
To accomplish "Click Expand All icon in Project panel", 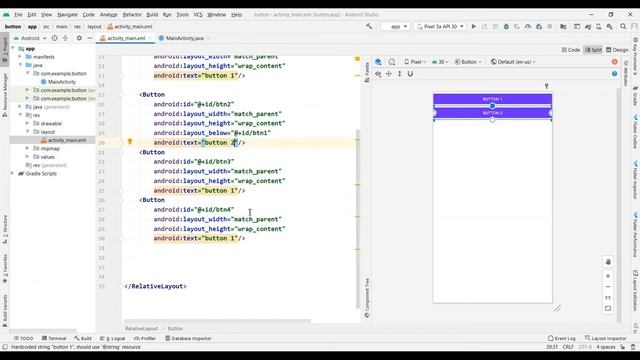I will click(x=65, y=38).
